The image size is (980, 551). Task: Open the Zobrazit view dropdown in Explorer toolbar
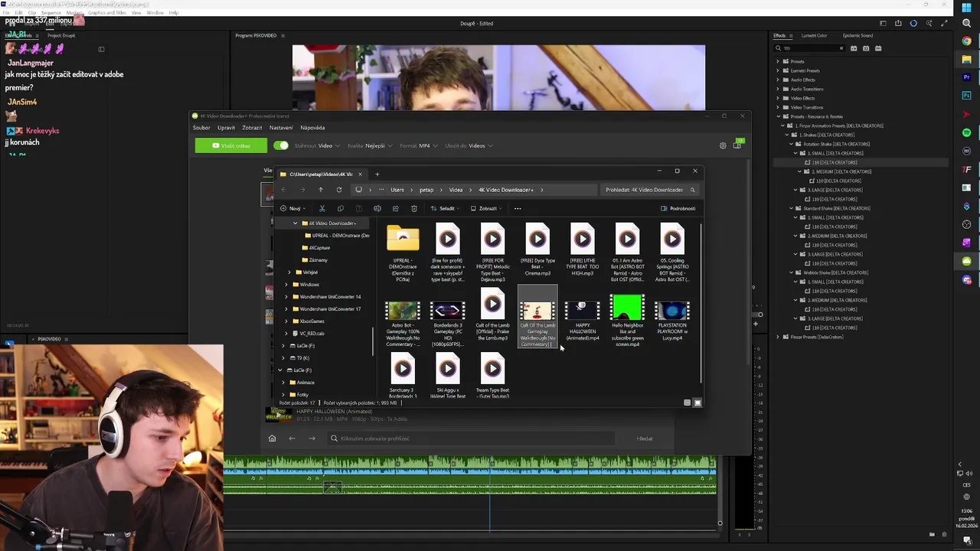[x=486, y=208]
